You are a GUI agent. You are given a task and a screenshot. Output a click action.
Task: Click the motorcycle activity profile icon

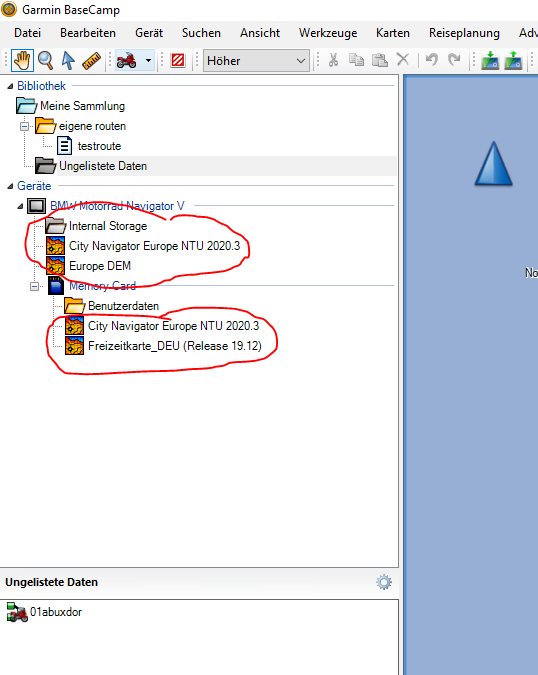click(127, 60)
